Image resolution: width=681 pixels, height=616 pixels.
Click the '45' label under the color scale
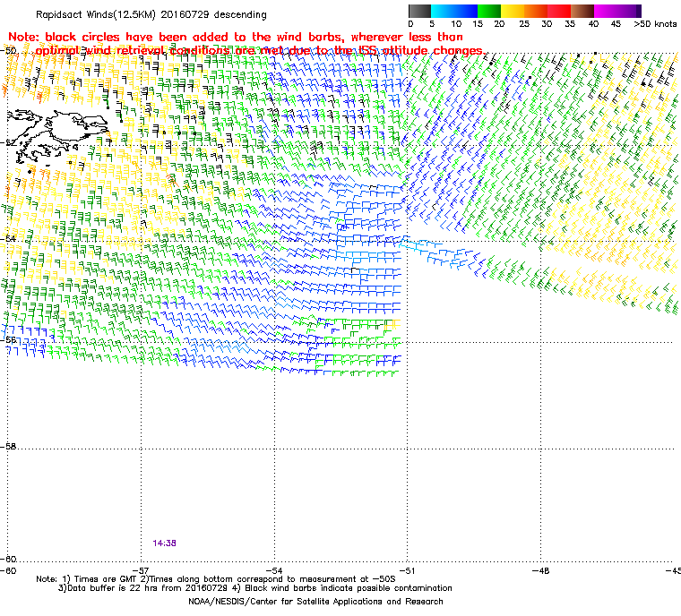coord(616,24)
